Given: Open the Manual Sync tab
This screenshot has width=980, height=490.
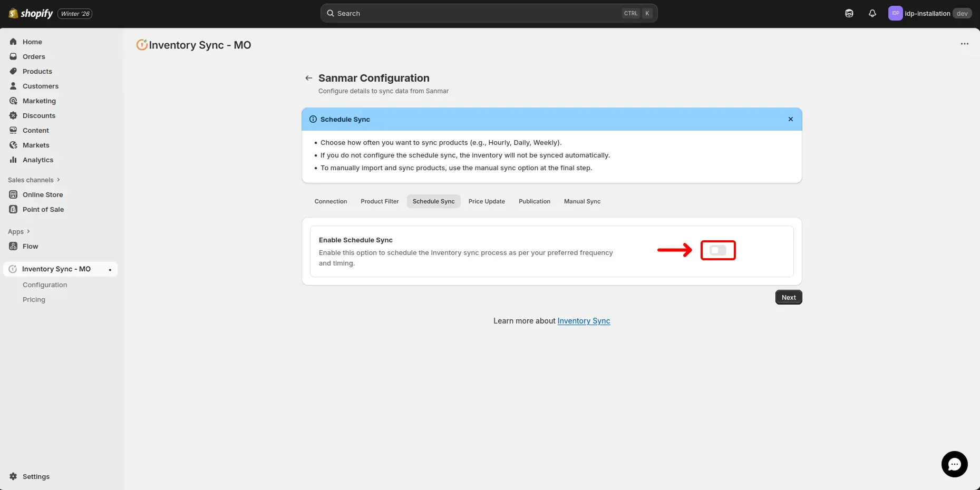Looking at the screenshot, I should click(x=581, y=201).
